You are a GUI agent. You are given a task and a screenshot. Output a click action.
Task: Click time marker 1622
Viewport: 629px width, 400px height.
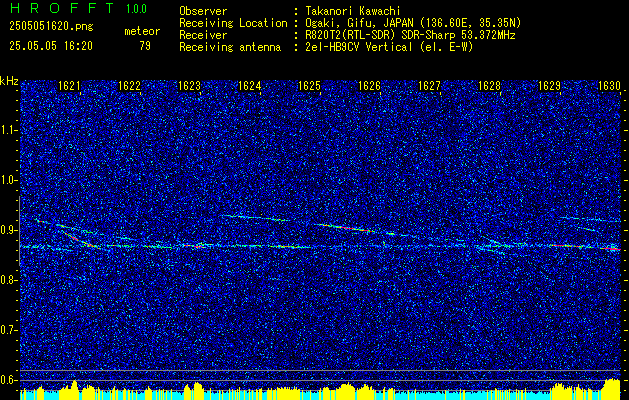coord(130,85)
